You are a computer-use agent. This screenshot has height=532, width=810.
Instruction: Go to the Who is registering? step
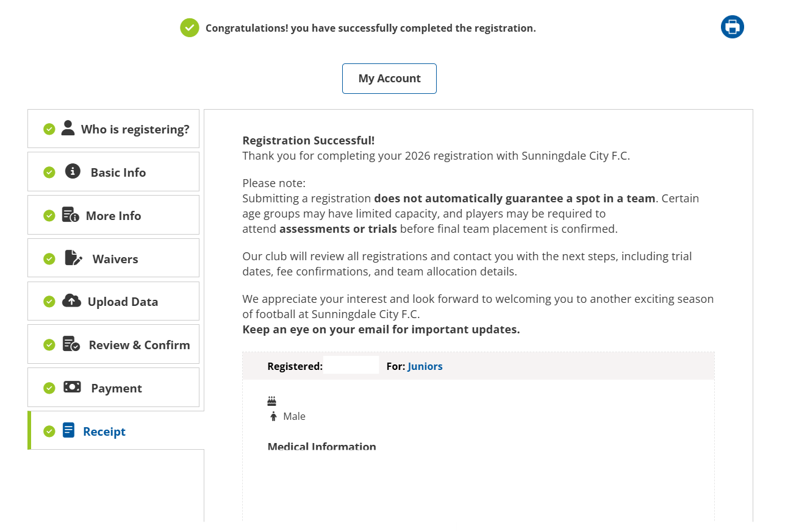click(x=135, y=129)
